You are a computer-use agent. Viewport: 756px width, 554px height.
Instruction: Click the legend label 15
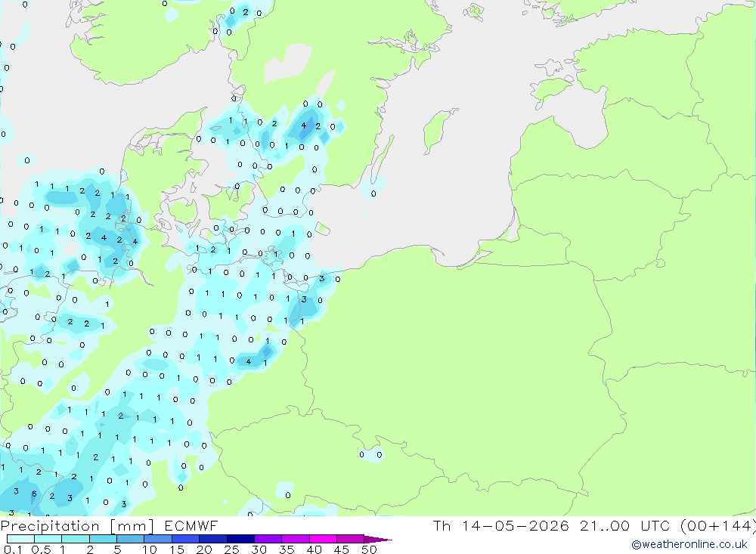point(177,549)
